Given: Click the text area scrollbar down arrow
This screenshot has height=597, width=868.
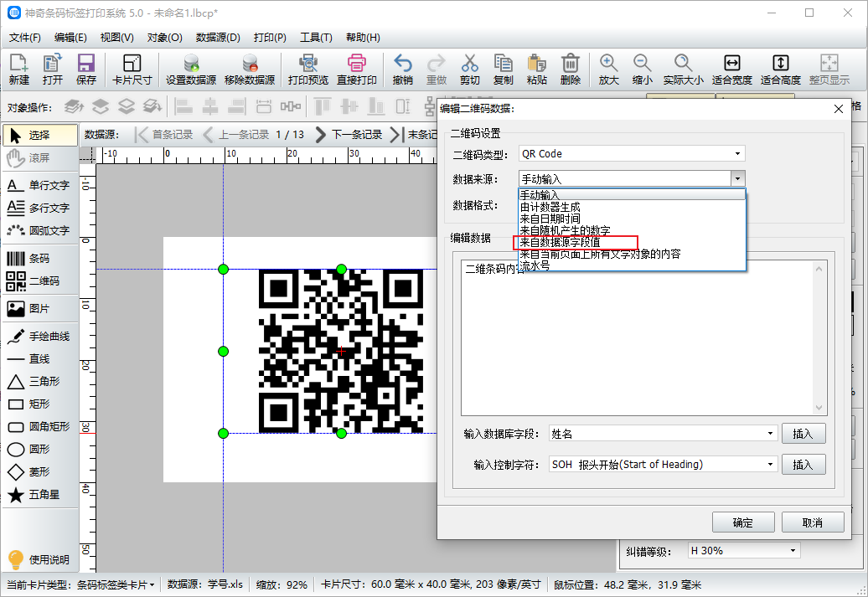Looking at the screenshot, I should [819, 408].
